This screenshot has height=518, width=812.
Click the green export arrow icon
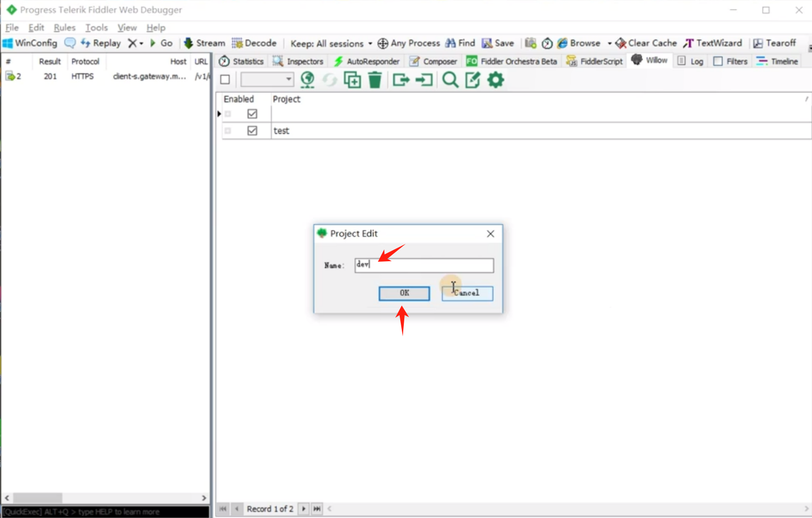pos(401,80)
